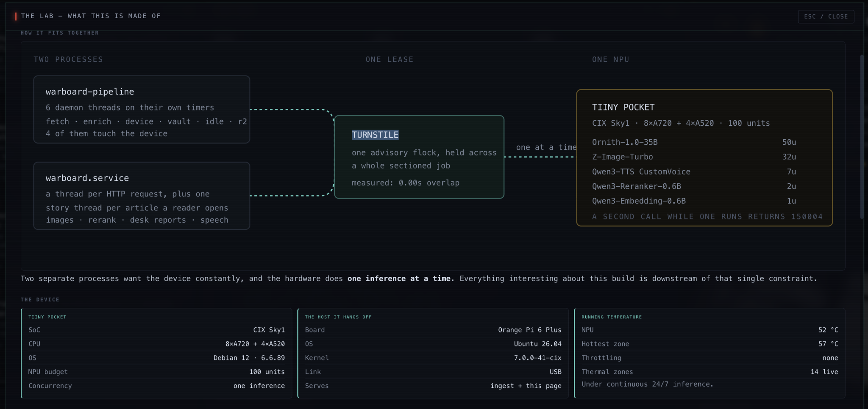Click the "THE LAB — WHAT THIS IS MADE OF" heading
868x409 pixels.
click(x=91, y=16)
